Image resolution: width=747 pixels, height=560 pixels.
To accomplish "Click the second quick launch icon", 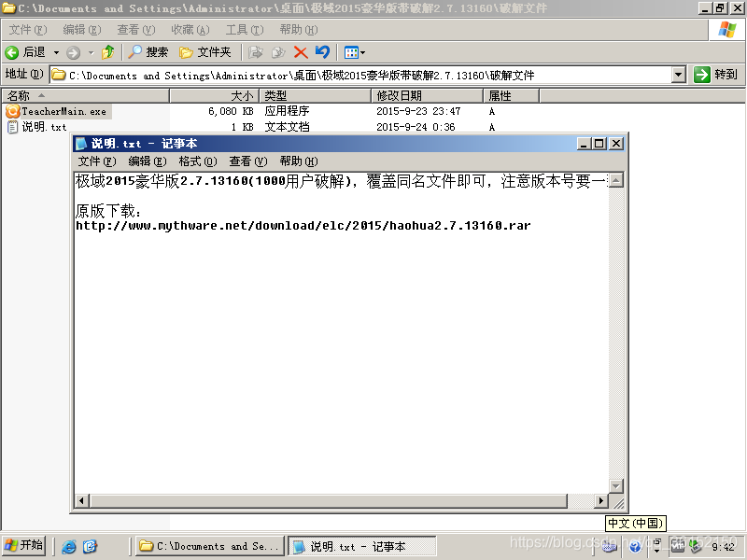I will (x=90, y=546).
